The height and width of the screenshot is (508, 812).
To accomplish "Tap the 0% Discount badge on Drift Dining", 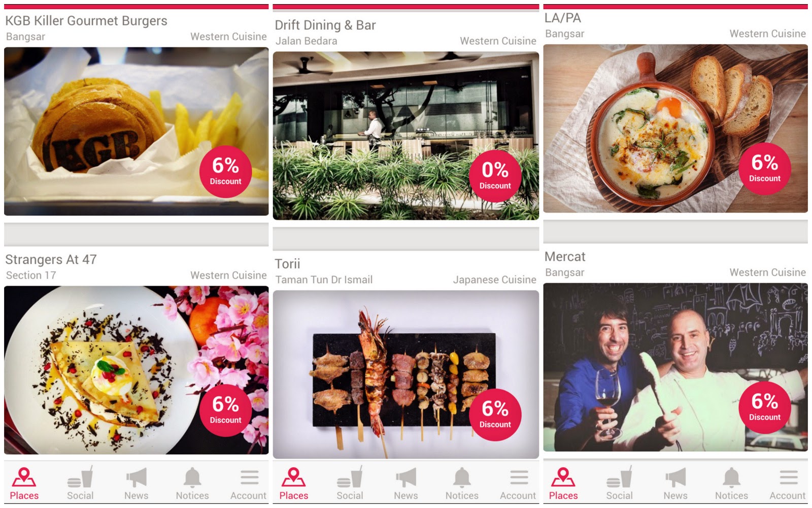I will tap(495, 176).
